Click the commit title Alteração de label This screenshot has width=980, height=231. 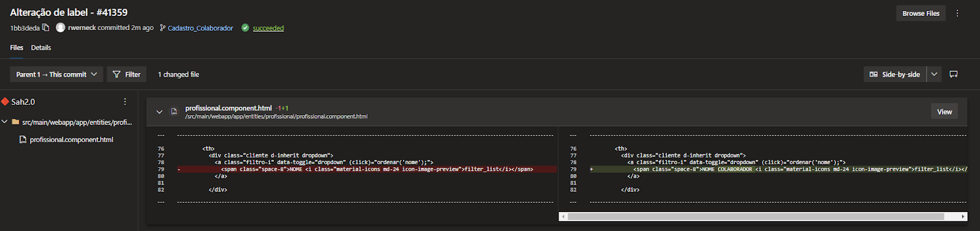click(69, 12)
